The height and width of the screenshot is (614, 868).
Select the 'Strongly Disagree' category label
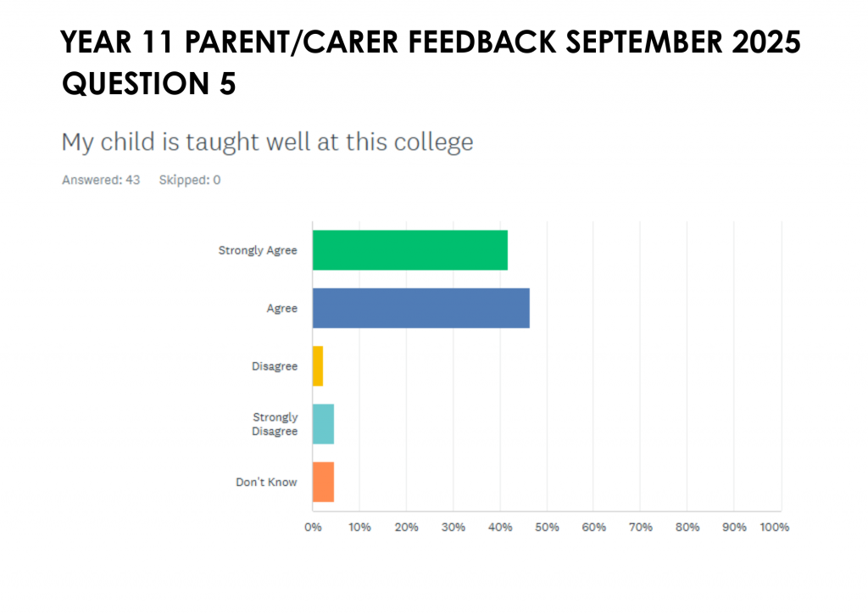coord(275,424)
